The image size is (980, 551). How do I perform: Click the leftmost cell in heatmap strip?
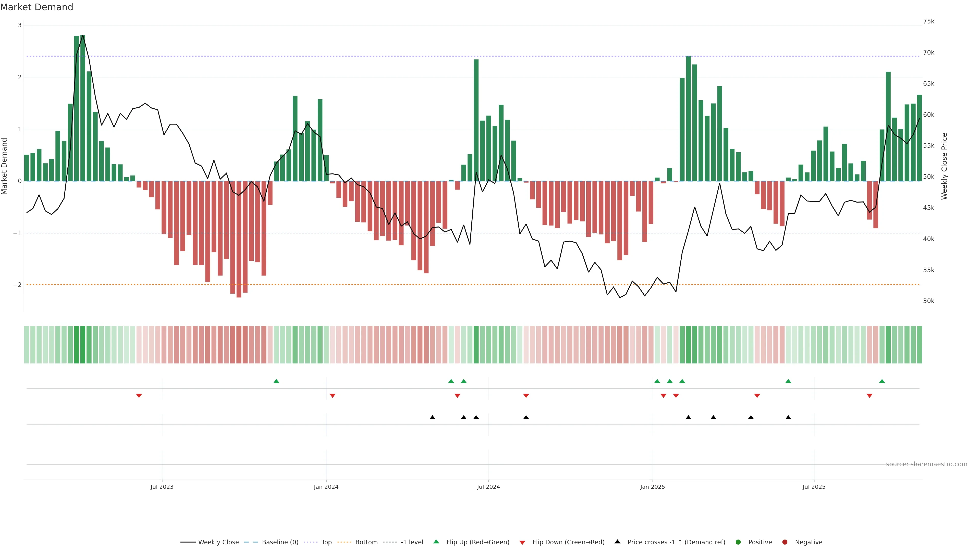(27, 345)
